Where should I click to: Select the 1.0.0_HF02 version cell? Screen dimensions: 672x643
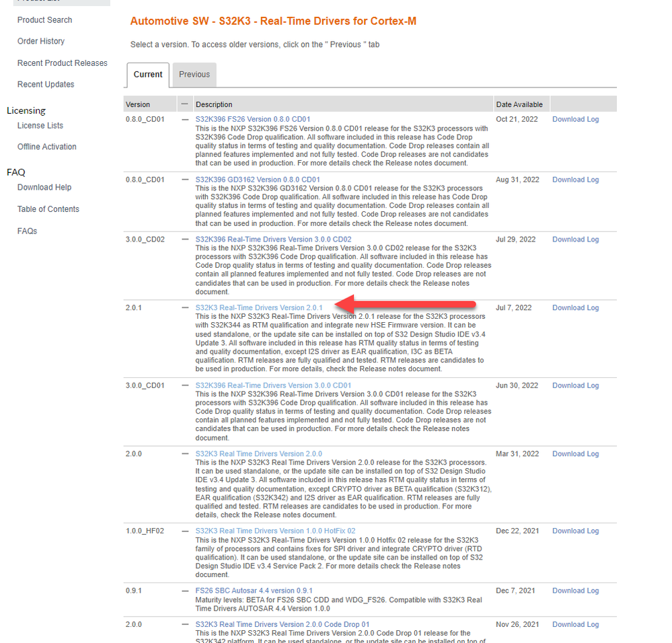tap(145, 531)
